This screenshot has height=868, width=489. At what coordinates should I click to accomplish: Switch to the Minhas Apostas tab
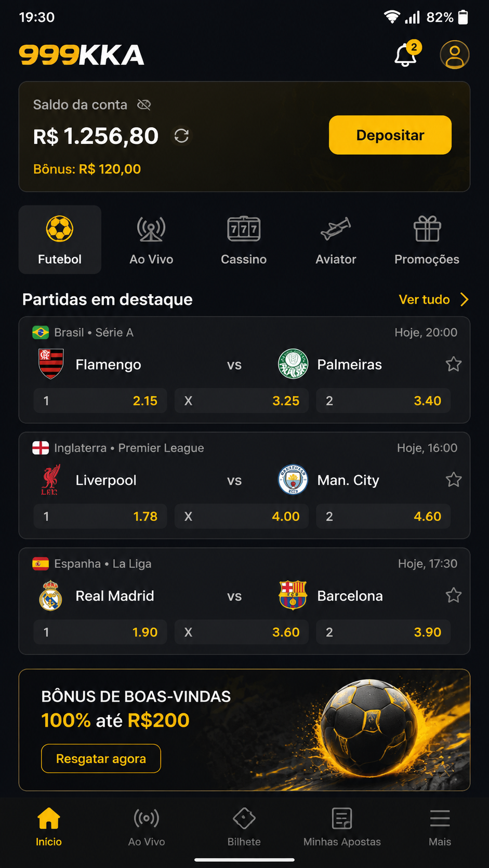342,828
